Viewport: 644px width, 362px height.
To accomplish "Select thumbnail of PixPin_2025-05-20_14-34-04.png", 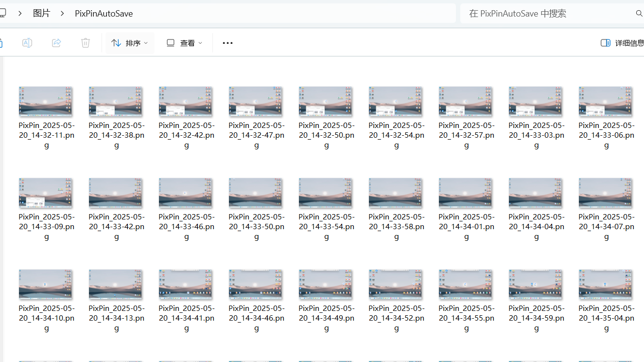I will coord(536,193).
